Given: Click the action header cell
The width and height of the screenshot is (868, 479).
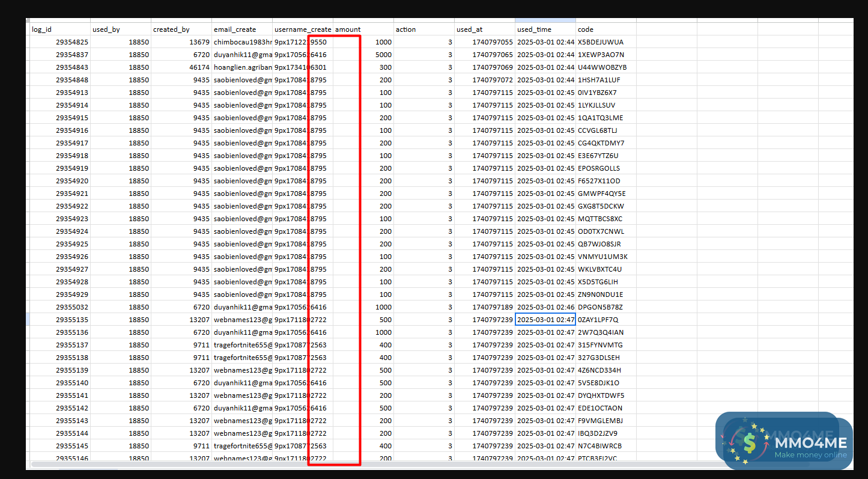Looking at the screenshot, I should (424, 29).
